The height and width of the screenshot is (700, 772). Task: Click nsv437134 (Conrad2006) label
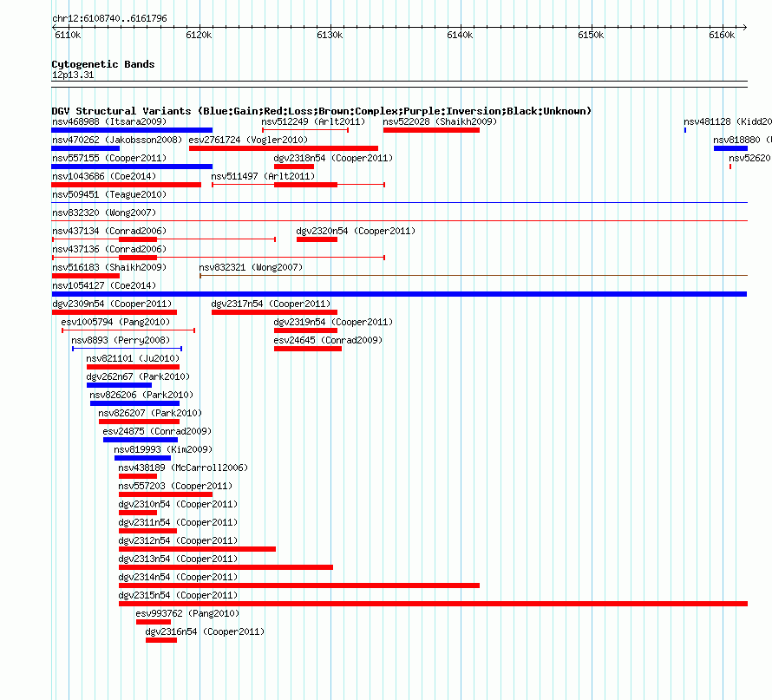pos(109,231)
